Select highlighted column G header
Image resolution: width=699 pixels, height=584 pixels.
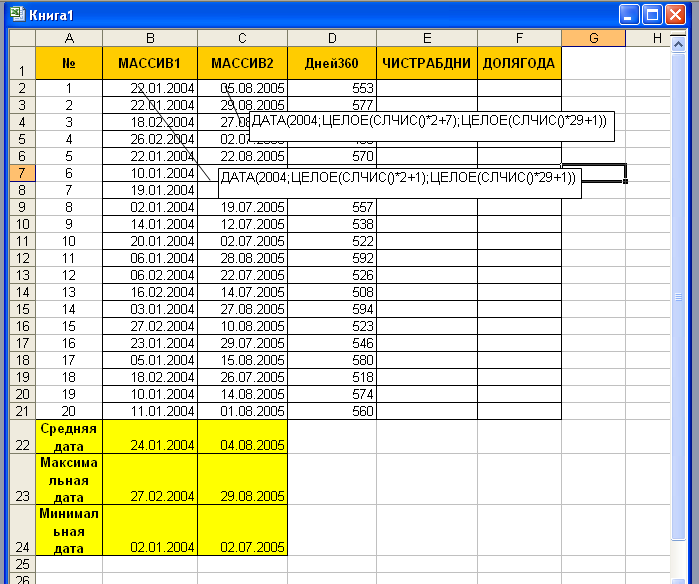click(593, 38)
